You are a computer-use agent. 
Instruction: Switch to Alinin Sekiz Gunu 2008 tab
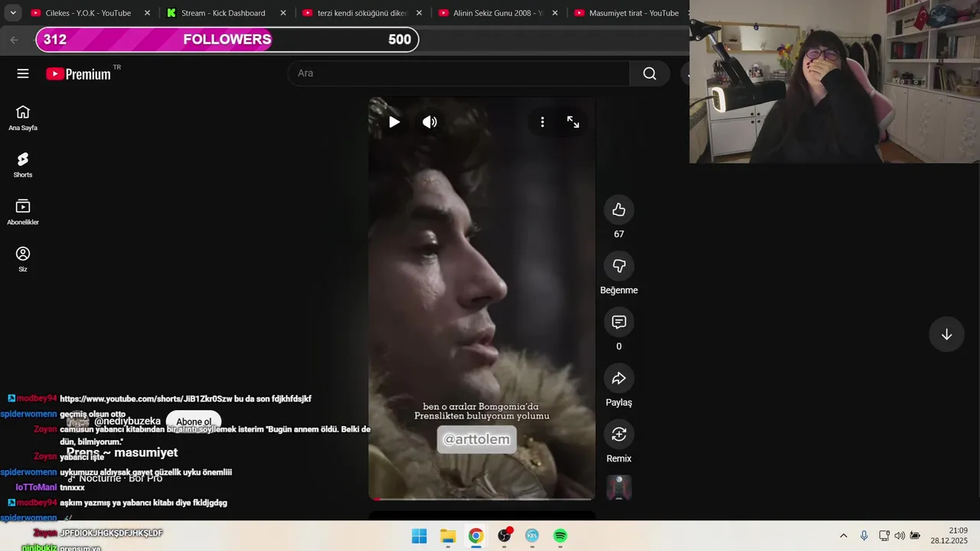click(498, 13)
